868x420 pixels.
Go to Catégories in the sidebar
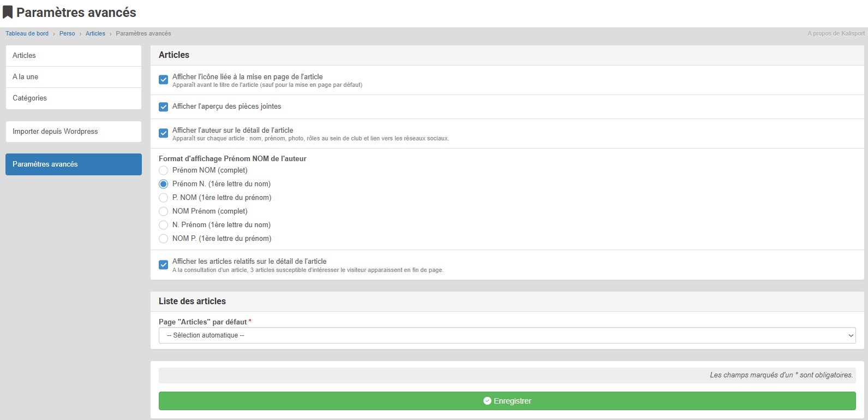pos(73,98)
